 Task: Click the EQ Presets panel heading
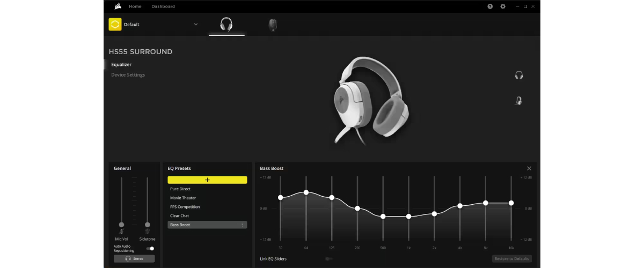coord(179,168)
